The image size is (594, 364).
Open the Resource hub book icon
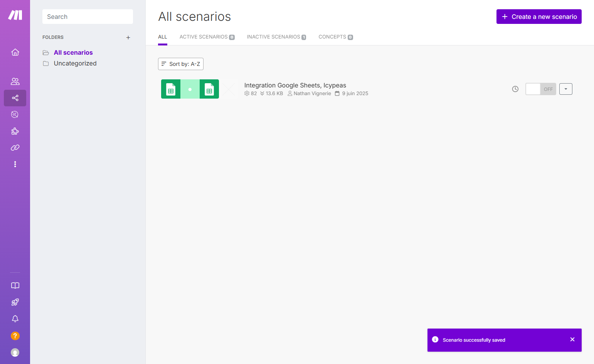point(15,285)
